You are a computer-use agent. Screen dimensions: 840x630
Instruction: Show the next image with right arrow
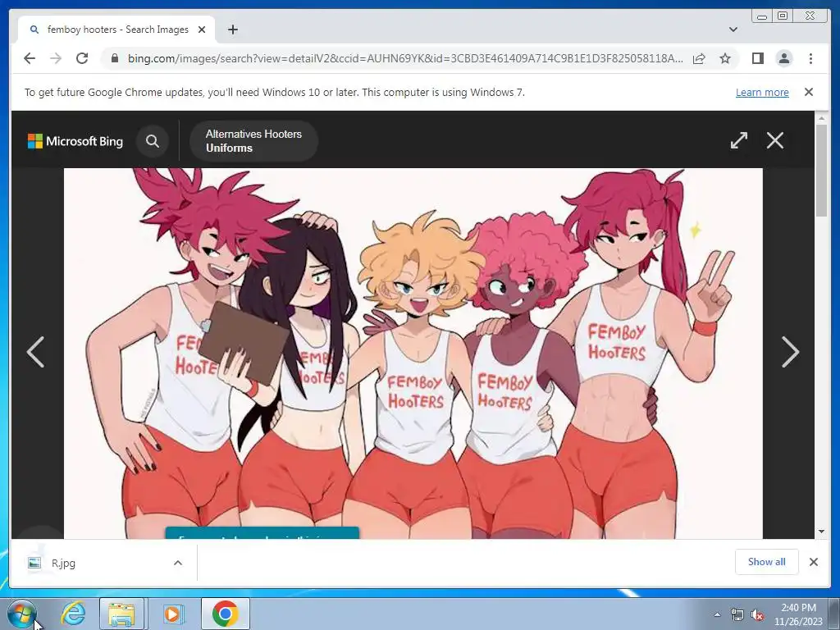790,352
